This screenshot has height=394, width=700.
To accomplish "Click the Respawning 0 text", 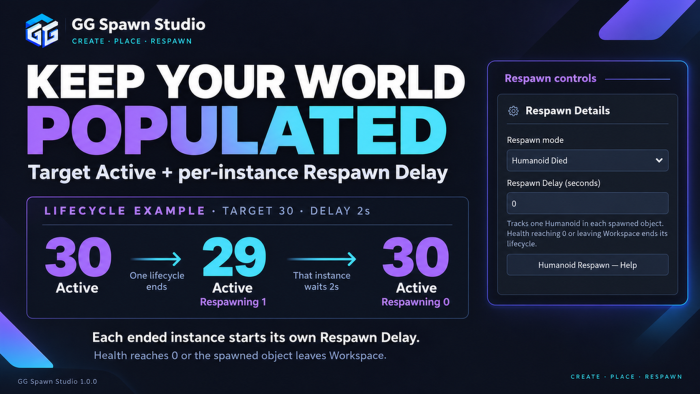I will coord(415,302).
